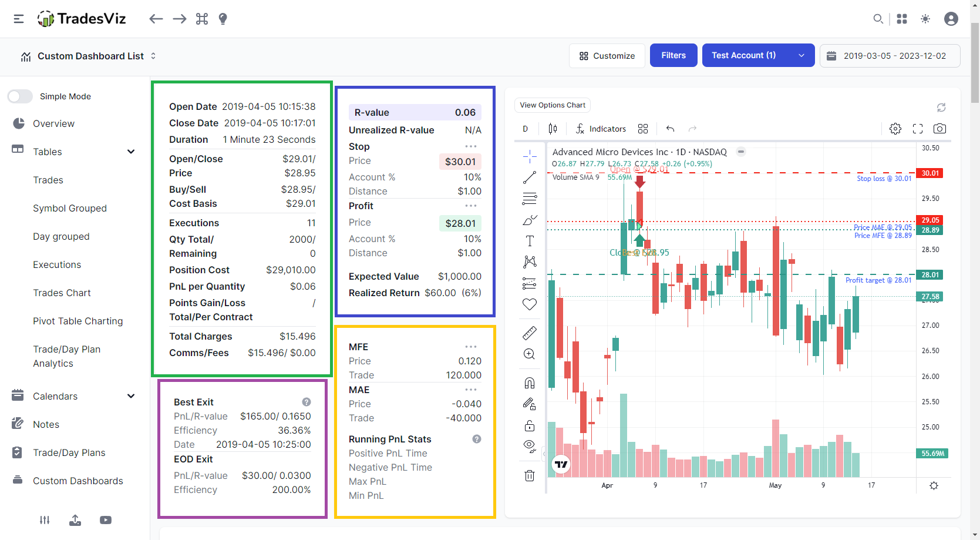Viewport: 980px width, 540px height.
Task: Click the sliders settings icon at sidebar bottom
Action: (x=45, y=520)
